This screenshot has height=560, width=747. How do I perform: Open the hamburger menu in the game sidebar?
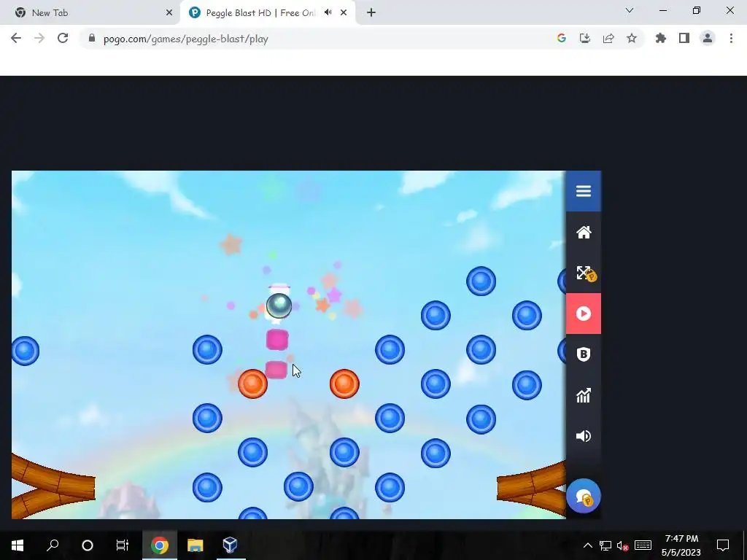point(583,191)
